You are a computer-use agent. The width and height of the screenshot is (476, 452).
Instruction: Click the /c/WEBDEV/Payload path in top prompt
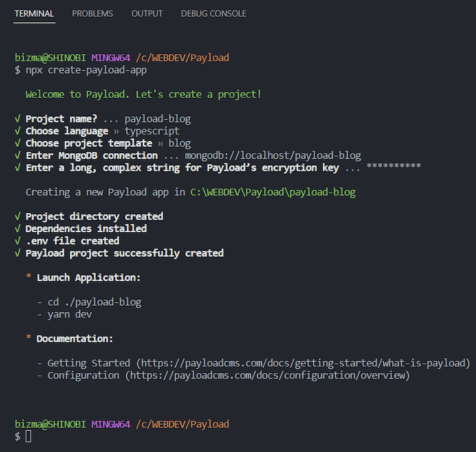click(183, 57)
